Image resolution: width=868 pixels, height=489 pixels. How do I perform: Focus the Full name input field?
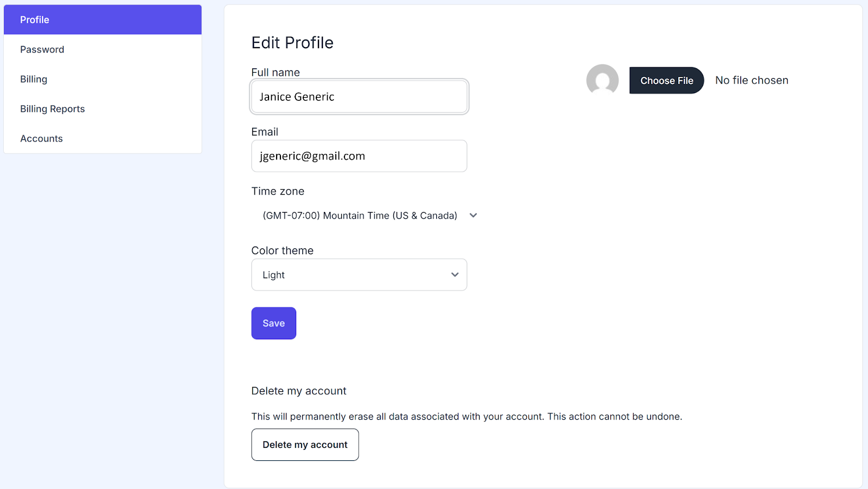tap(359, 97)
